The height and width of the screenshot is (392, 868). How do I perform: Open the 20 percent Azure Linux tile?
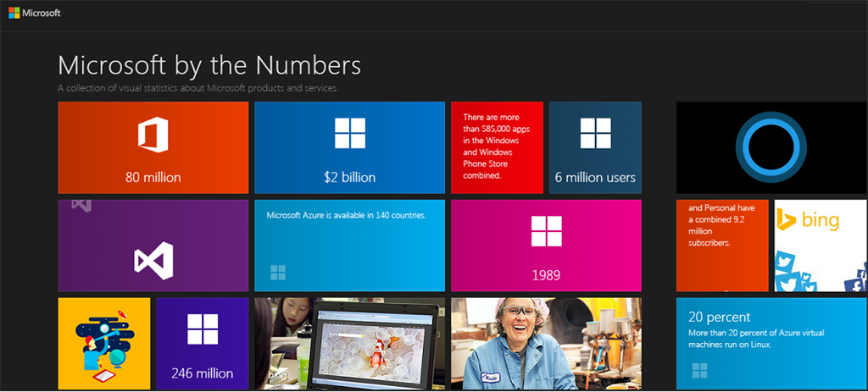[772, 344]
